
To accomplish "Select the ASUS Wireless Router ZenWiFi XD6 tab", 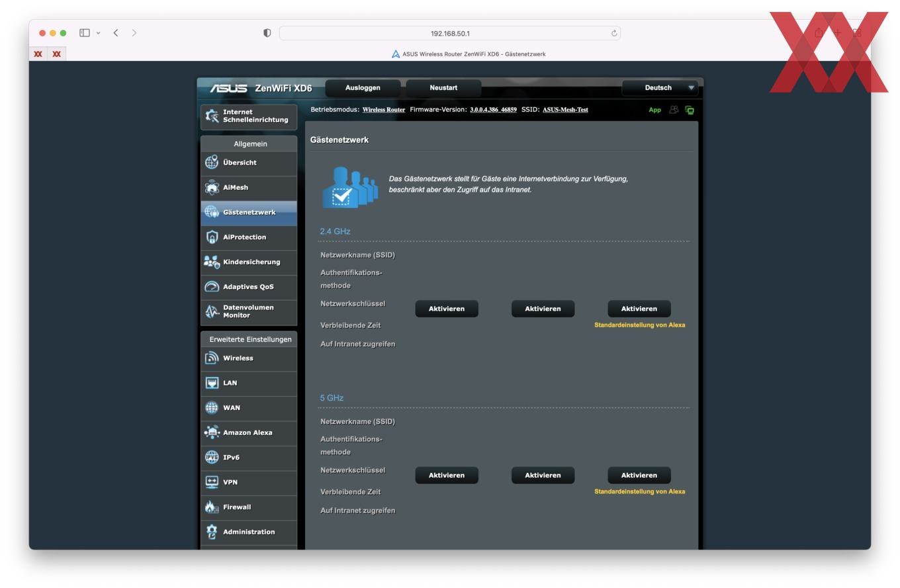I will click(x=469, y=54).
